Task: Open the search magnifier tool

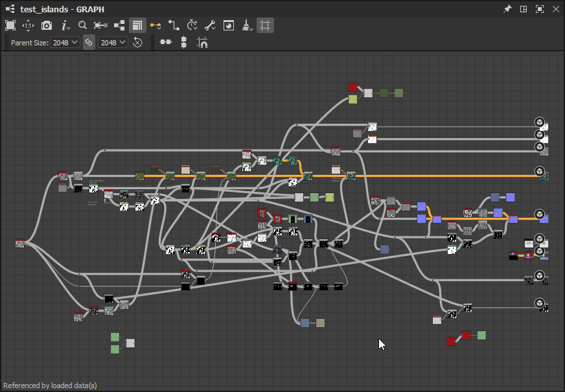Action: coord(82,25)
